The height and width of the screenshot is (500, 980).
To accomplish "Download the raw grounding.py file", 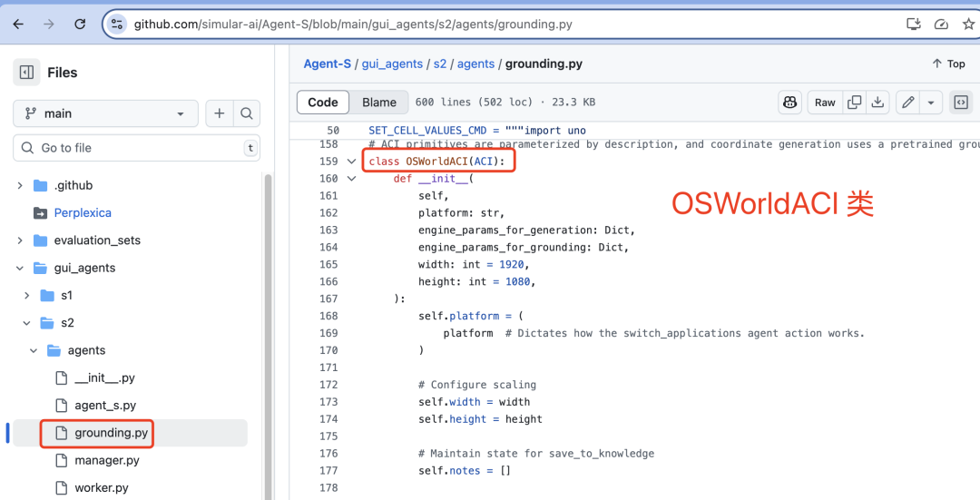I will point(877,103).
